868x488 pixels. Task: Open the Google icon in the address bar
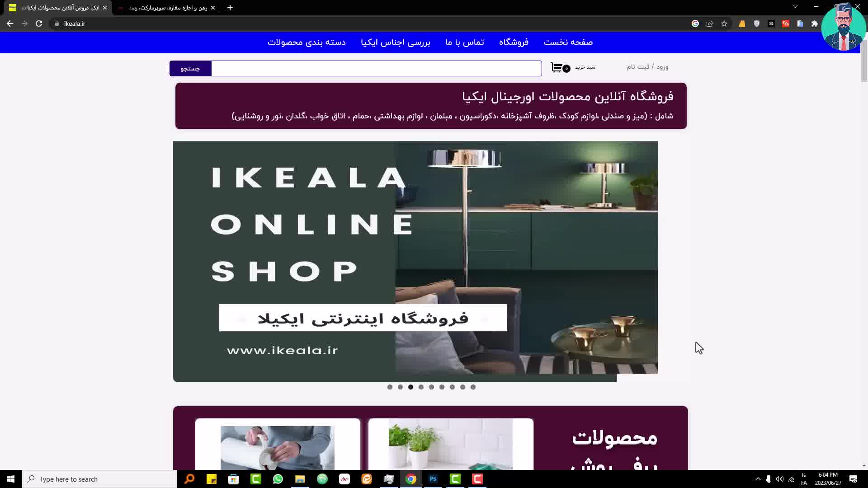[695, 23]
